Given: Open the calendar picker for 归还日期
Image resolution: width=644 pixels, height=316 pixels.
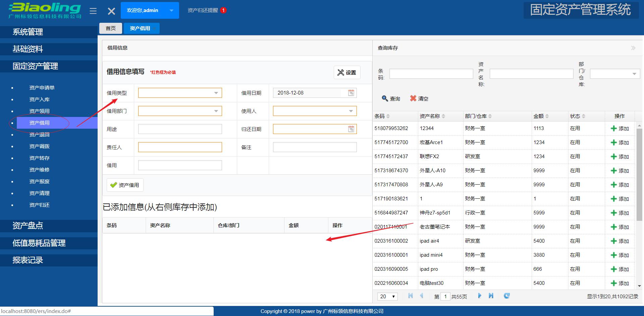Looking at the screenshot, I should coord(351,129).
